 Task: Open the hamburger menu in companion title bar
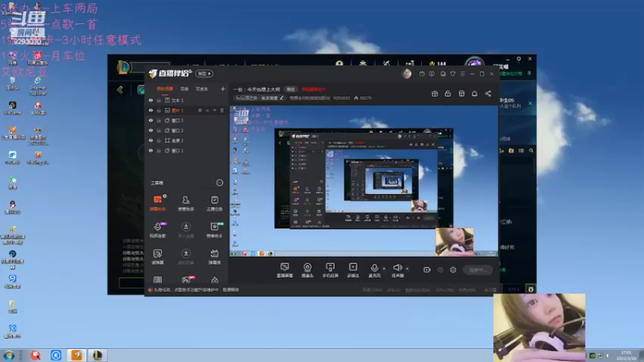tap(462, 74)
